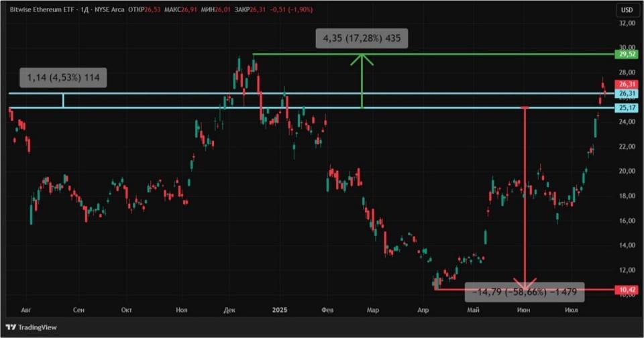Click the green upward arrowhead
This screenshot has width=644, height=338.
[362, 58]
